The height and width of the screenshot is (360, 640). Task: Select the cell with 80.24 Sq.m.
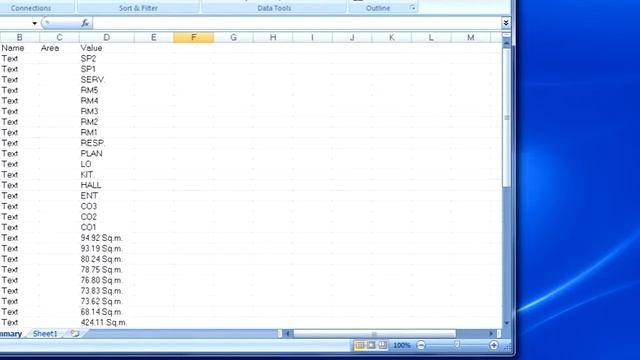coord(107,259)
